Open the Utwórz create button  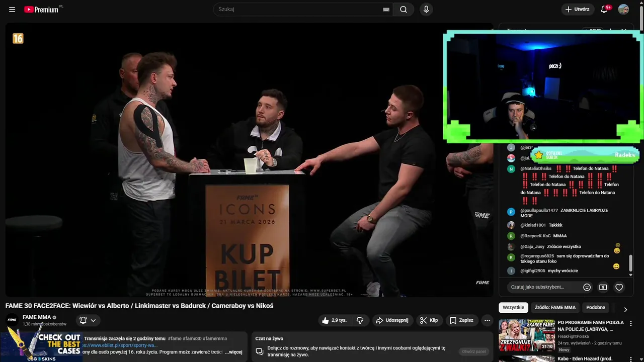[577, 9]
